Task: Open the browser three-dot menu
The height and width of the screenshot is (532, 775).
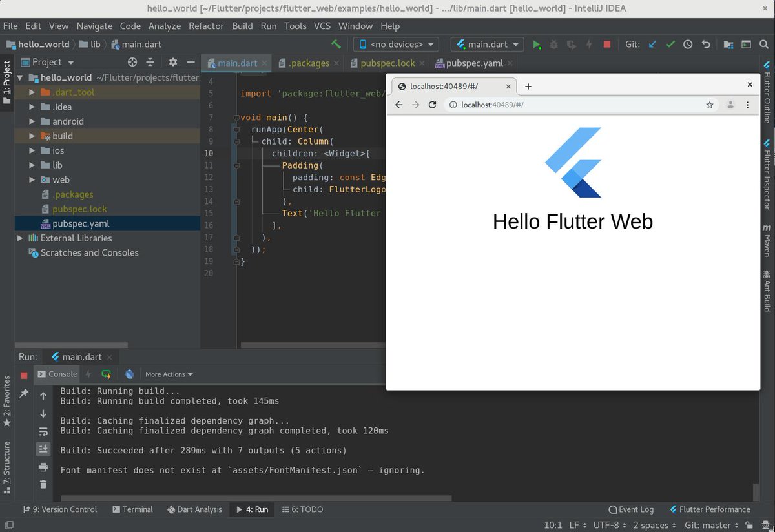Action: tap(748, 105)
